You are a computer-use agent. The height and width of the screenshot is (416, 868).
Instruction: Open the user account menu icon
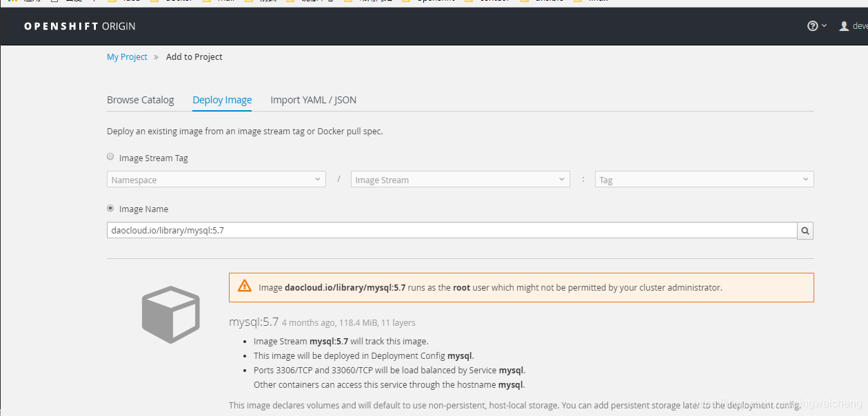(x=844, y=26)
